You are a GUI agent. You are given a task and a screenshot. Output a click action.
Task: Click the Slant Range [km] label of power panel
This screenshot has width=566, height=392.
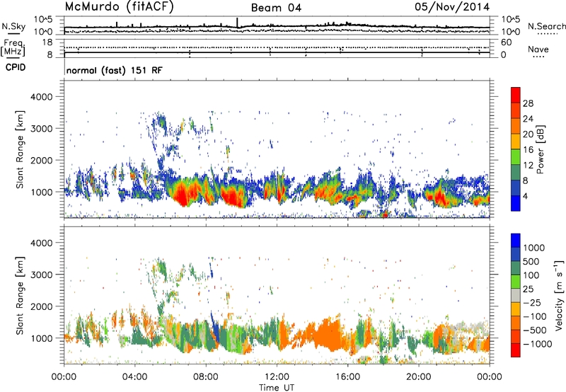coord(20,149)
